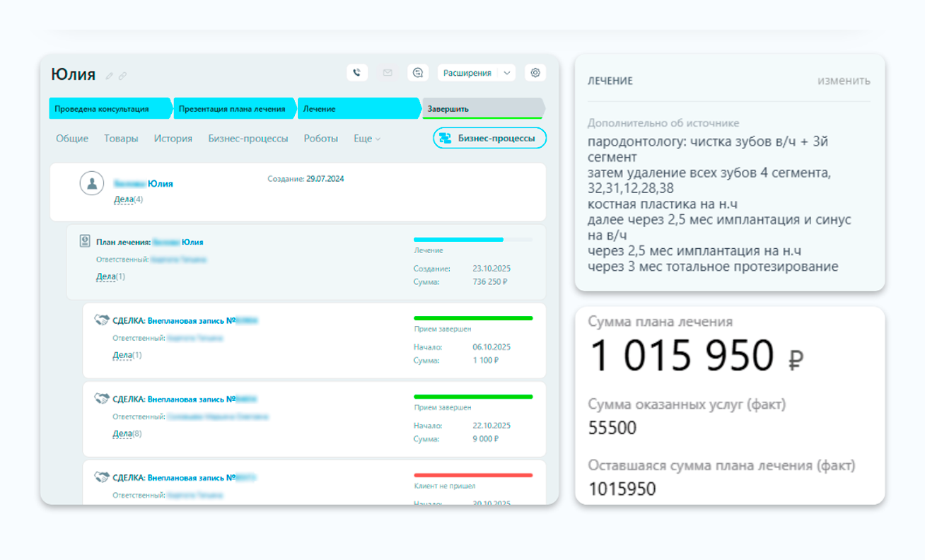925x560 pixels.
Task: Click the treatment notes text about пародонтологу
Action: point(719,204)
